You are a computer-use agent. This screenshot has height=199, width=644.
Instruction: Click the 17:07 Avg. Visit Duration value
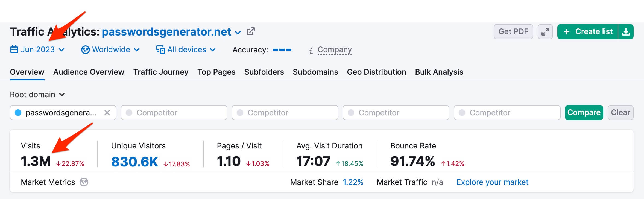click(x=314, y=161)
